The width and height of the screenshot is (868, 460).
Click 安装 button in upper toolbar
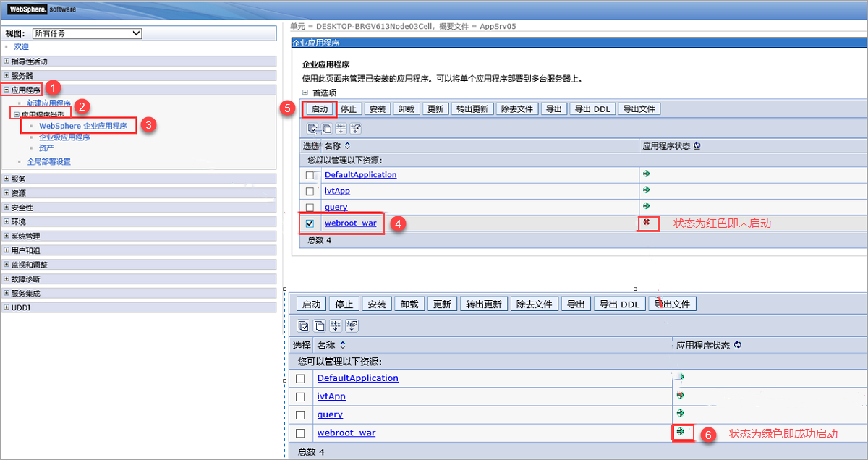click(377, 109)
